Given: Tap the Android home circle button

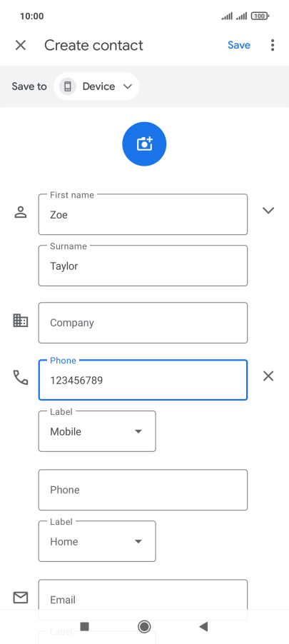Looking at the screenshot, I should coord(144,626).
